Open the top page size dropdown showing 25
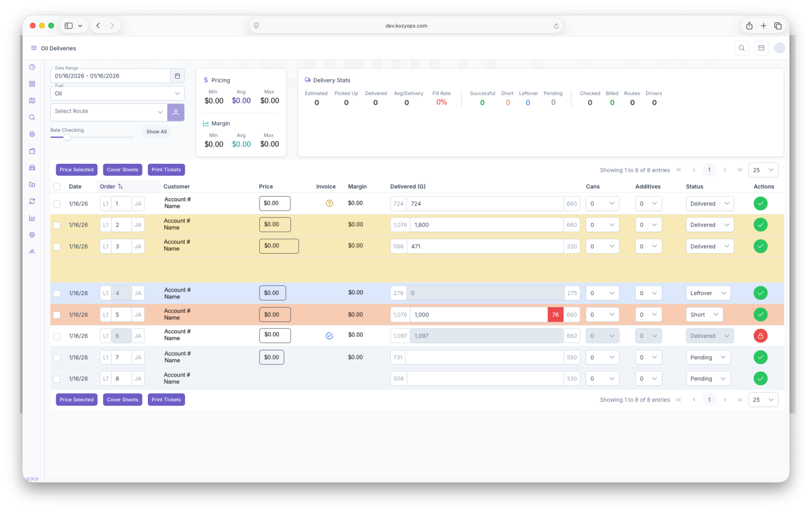 click(x=763, y=170)
